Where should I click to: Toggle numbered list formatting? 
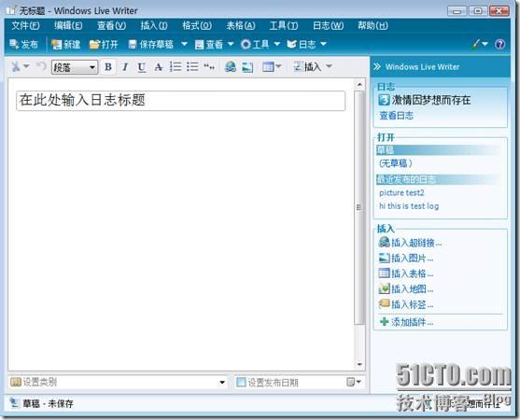pyautogui.click(x=176, y=66)
